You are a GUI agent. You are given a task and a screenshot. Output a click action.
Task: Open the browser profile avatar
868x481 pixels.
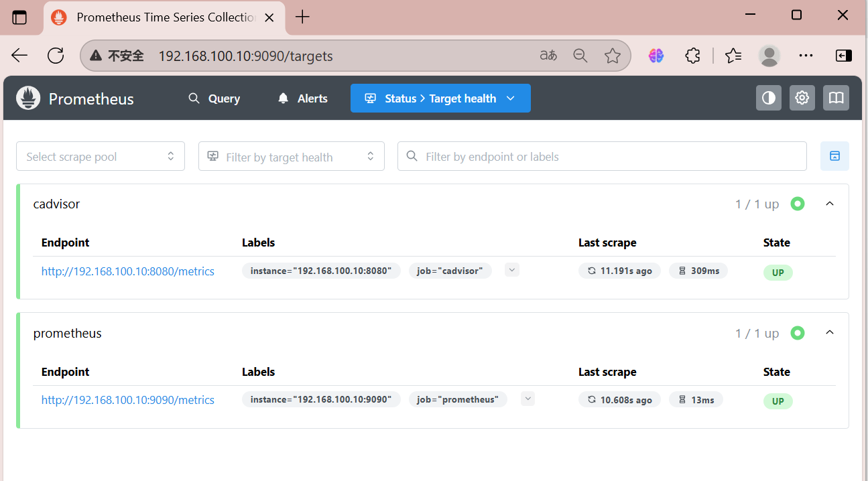pyautogui.click(x=769, y=56)
